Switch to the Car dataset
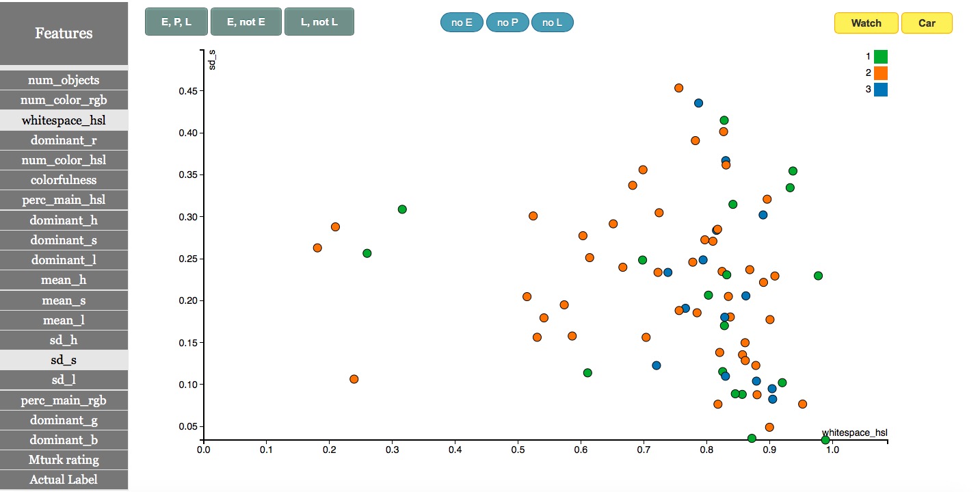The image size is (980, 492). pos(927,23)
